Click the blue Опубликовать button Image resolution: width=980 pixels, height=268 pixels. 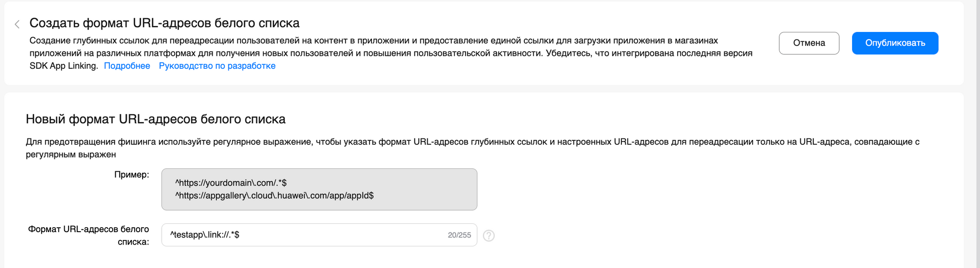895,43
